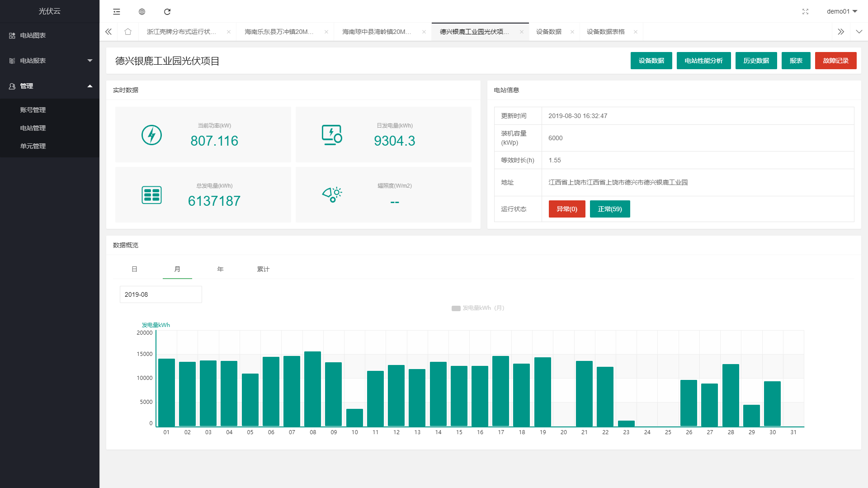Open 电站管理 in the sidebar

point(33,128)
